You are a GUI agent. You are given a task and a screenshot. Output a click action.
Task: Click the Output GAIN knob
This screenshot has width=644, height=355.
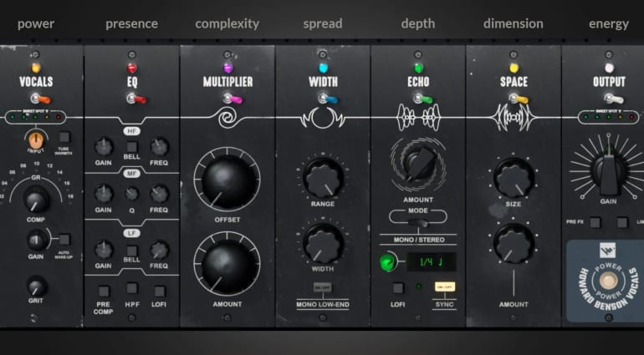click(608, 171)
